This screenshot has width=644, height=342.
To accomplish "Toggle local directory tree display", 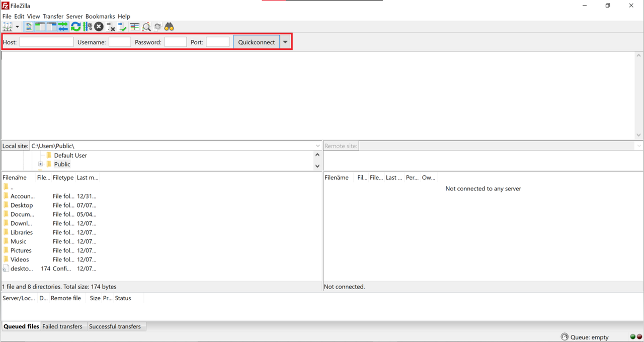I will pyautogui.click(x=40, y=27).
